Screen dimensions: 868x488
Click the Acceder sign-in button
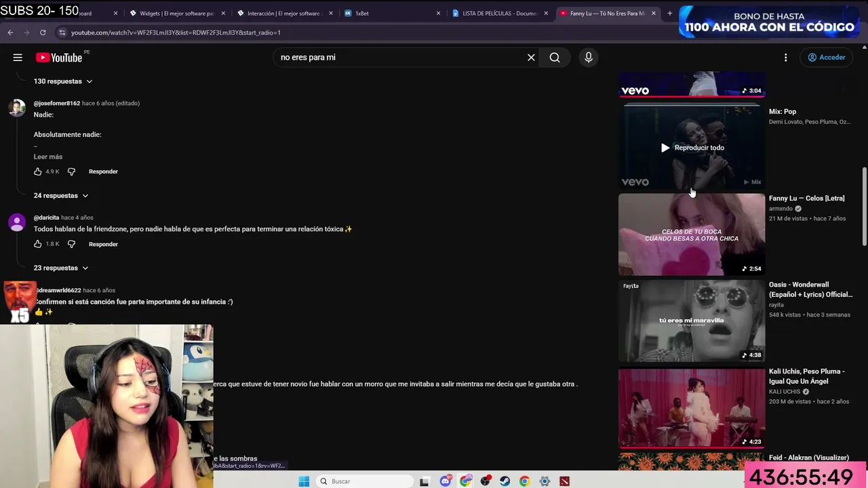827,58
